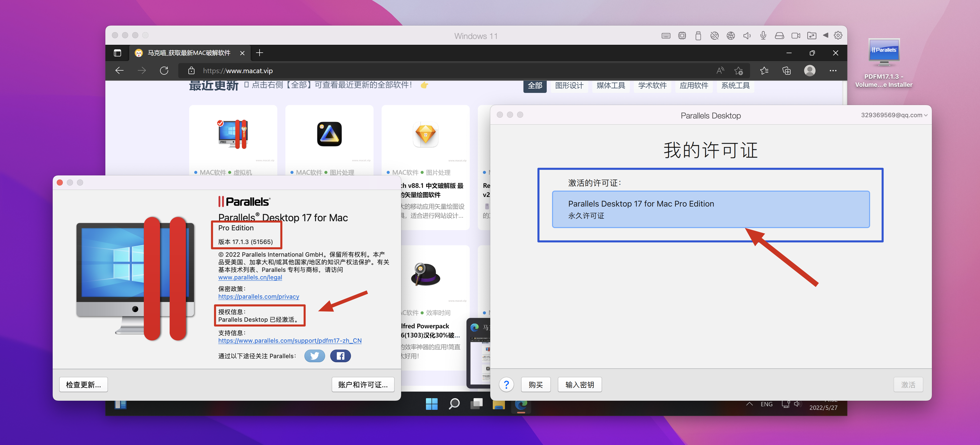This screenshot has width=980, height=445.
Task: Open a new Edge tab with plus button
Action: coord(260,52)
